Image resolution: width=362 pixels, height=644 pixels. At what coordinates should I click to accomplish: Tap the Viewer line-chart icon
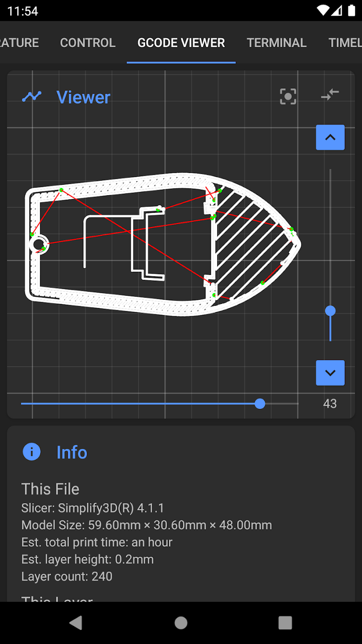pos(32,97)
